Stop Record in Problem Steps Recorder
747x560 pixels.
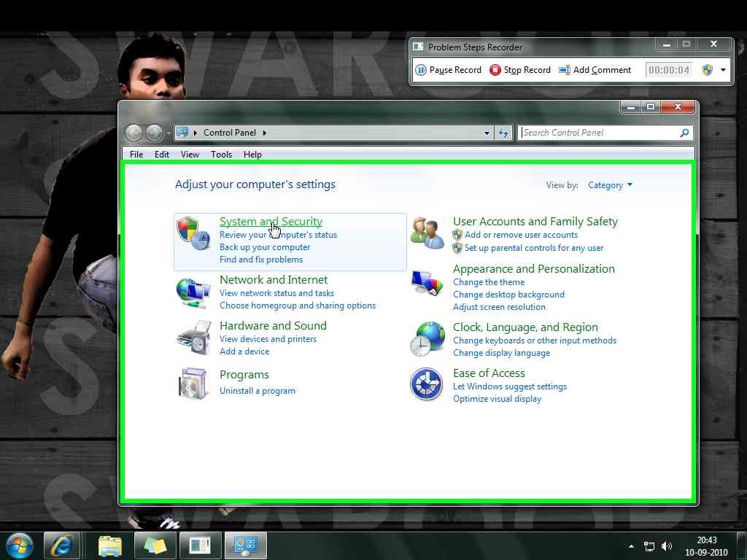520,69
